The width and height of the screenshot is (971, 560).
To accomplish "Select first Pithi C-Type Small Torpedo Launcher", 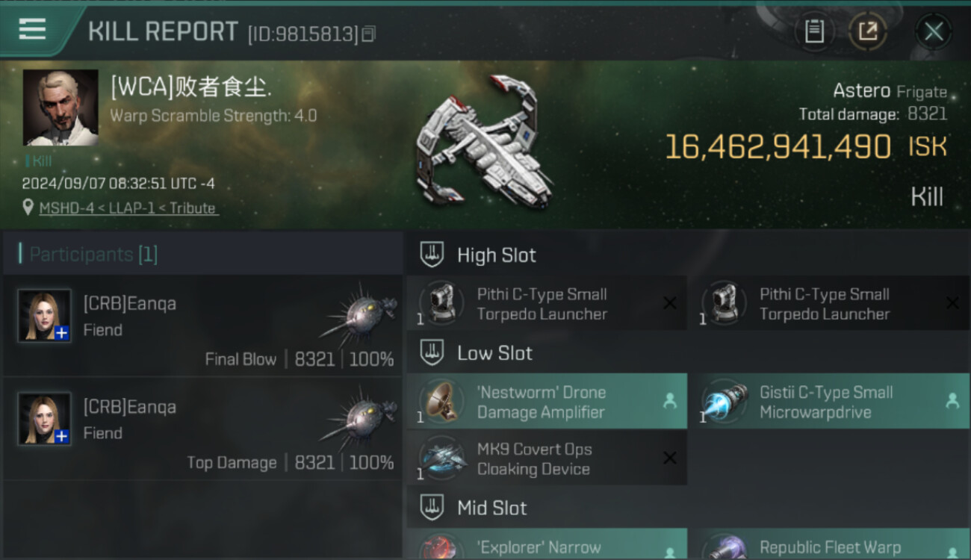I will [x=547, y=303].
